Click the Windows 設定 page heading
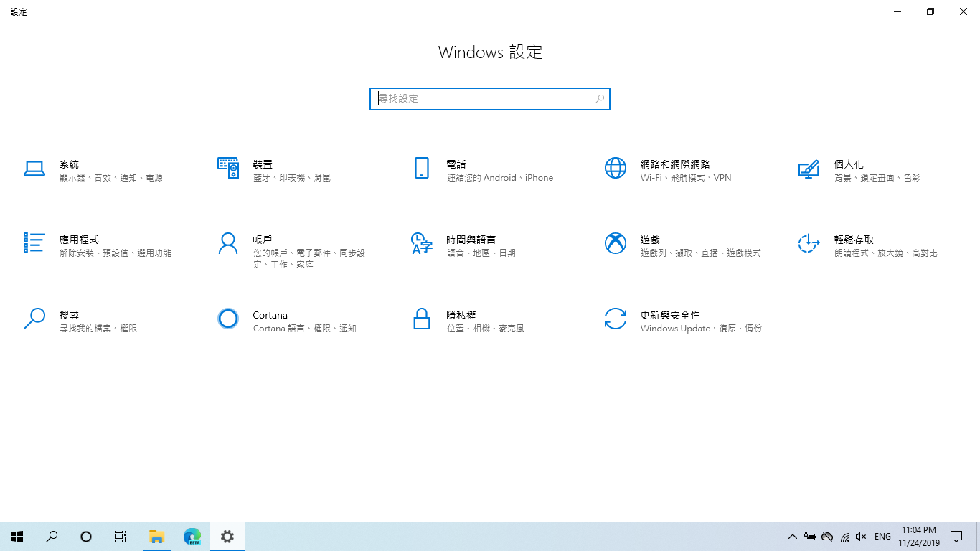This screenshot has width=980, height=551. [490, 52]
